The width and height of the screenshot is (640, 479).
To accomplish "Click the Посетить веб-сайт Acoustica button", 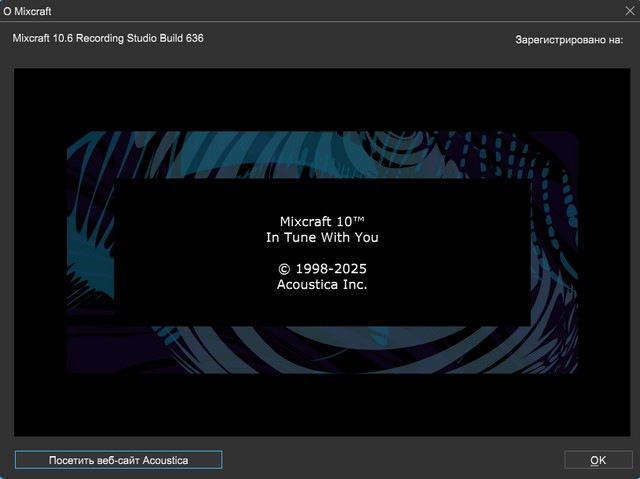I will coord(118,460).
